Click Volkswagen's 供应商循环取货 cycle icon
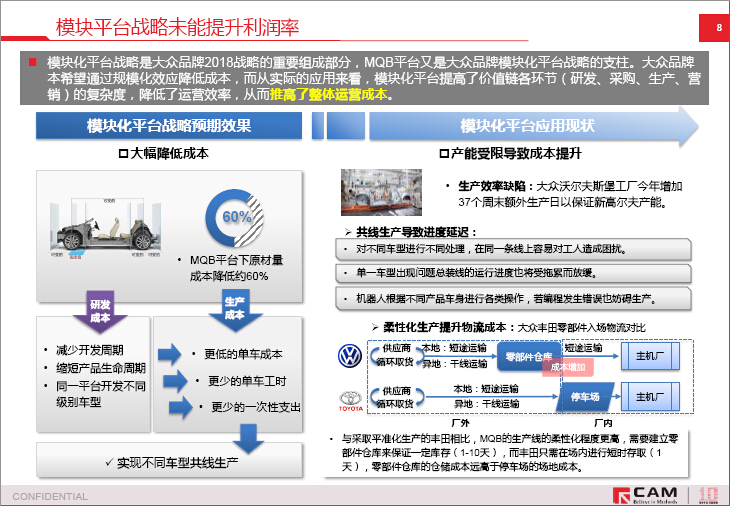This screenshot has height=506, width=730. click(x=397, y=356)
